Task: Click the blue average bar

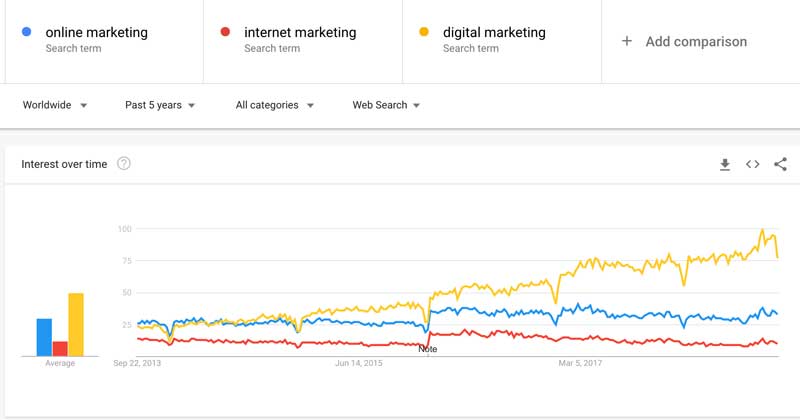Action: (44, 337)
